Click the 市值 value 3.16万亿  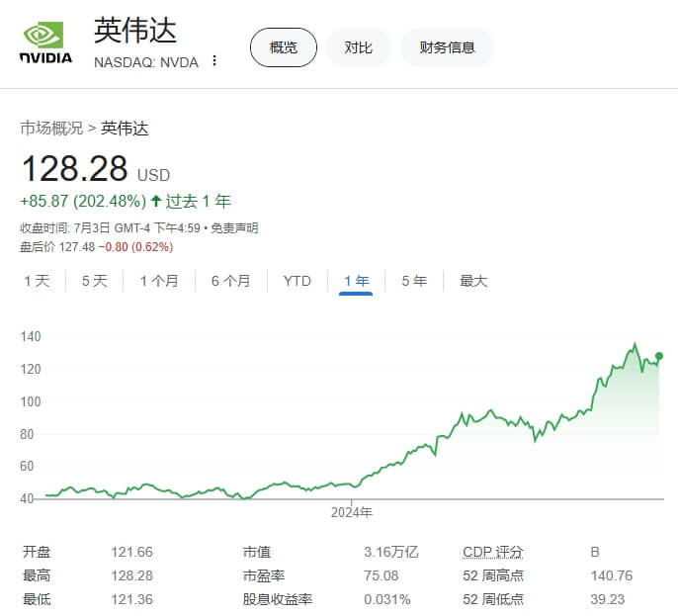coord(391,552)
